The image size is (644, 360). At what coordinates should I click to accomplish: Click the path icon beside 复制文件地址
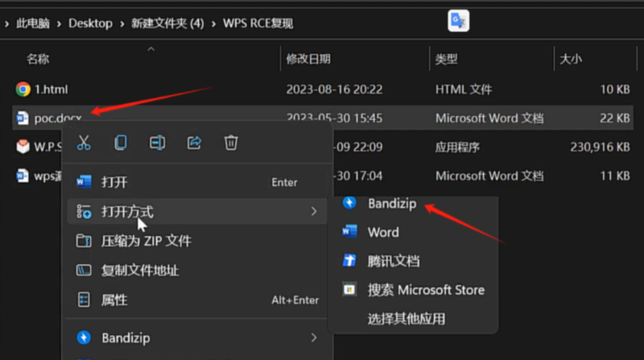coord(84,270)
